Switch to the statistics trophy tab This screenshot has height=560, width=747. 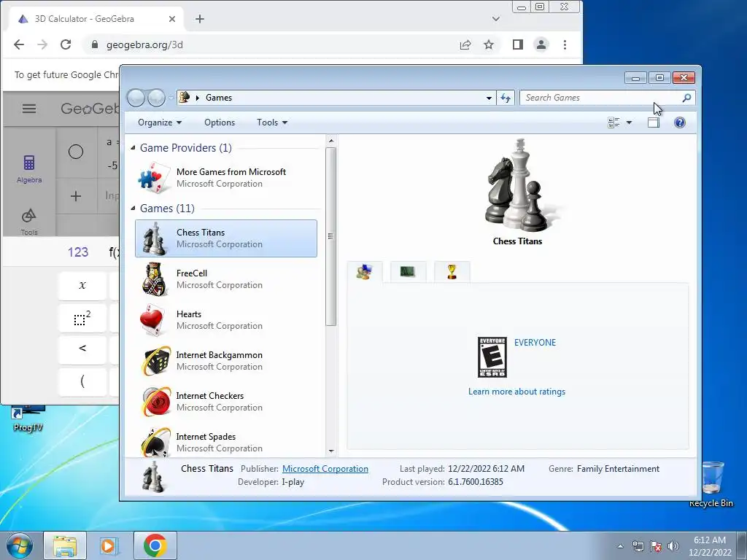tap(452, 272)
